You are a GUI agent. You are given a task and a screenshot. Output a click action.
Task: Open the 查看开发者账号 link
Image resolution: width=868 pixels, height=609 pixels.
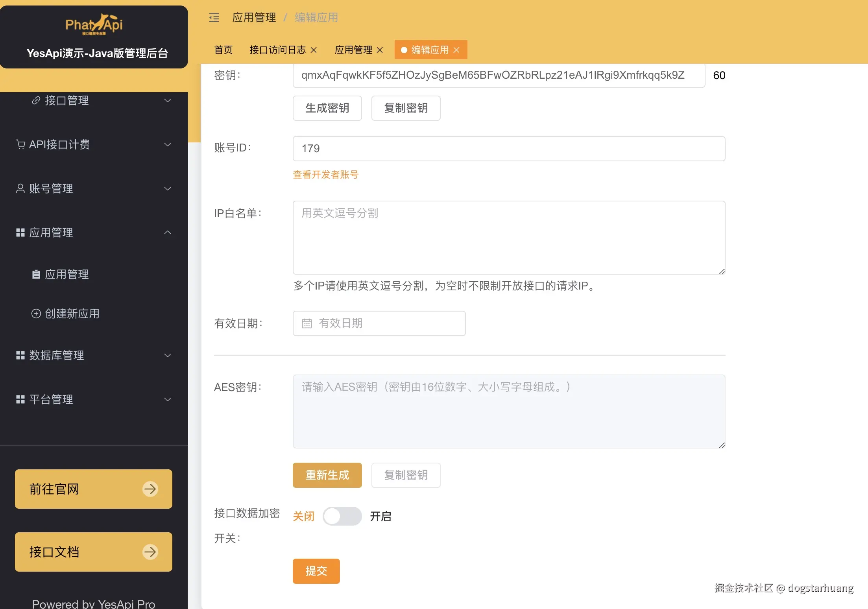click(x=325, y=174)
